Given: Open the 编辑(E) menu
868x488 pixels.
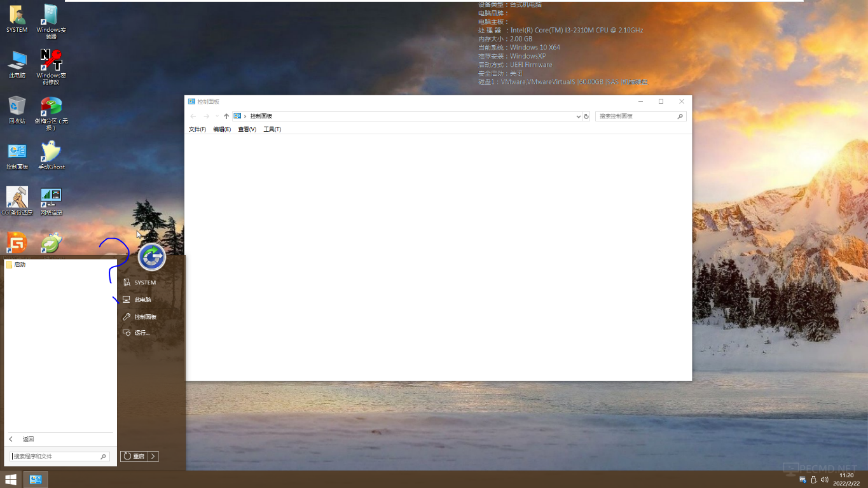Looking at the screenshot, I should [x=222, y=129].
